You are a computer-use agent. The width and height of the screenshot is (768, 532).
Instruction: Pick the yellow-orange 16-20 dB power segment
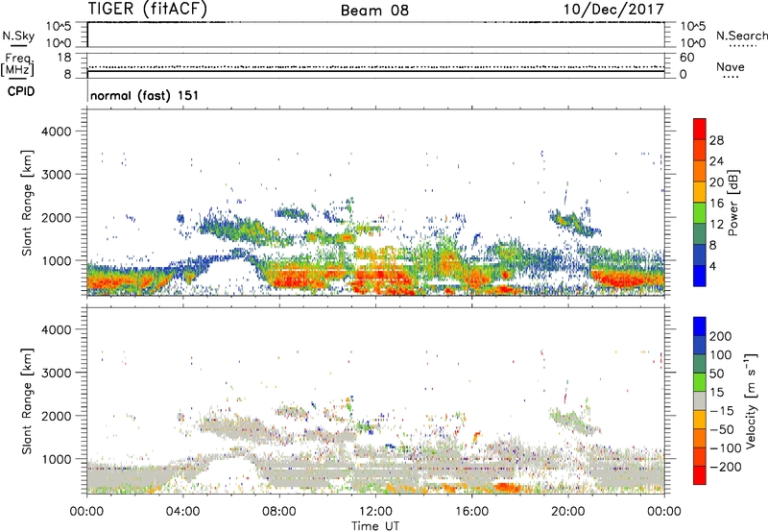click(700, 192)
